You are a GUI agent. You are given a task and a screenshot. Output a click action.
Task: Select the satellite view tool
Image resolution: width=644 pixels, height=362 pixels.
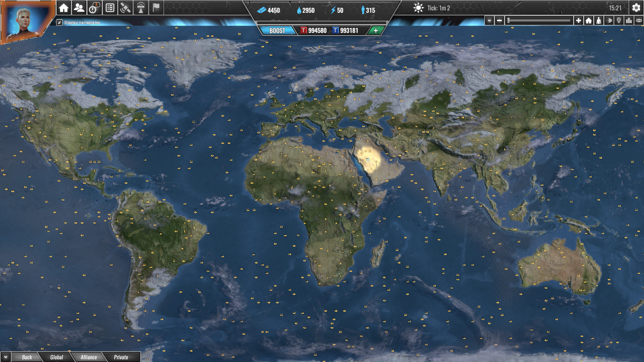(x=124, y=8)
